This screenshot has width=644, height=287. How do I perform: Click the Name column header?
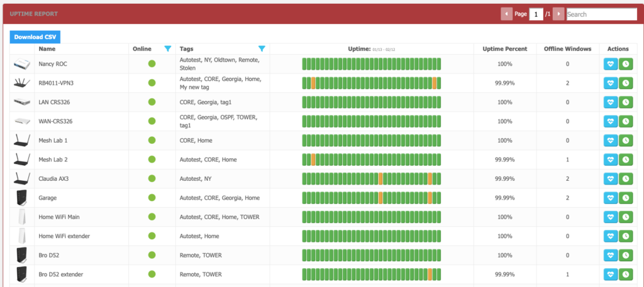[47, 49]
